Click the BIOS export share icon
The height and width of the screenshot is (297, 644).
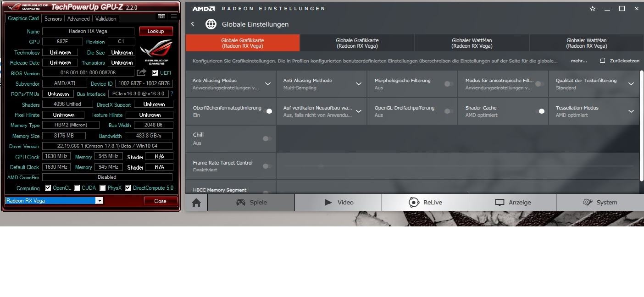tap(142, 72)
